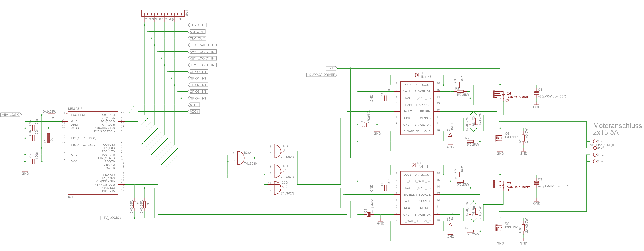Select the SUPPLY_DRIVER net label

point(322,75)
